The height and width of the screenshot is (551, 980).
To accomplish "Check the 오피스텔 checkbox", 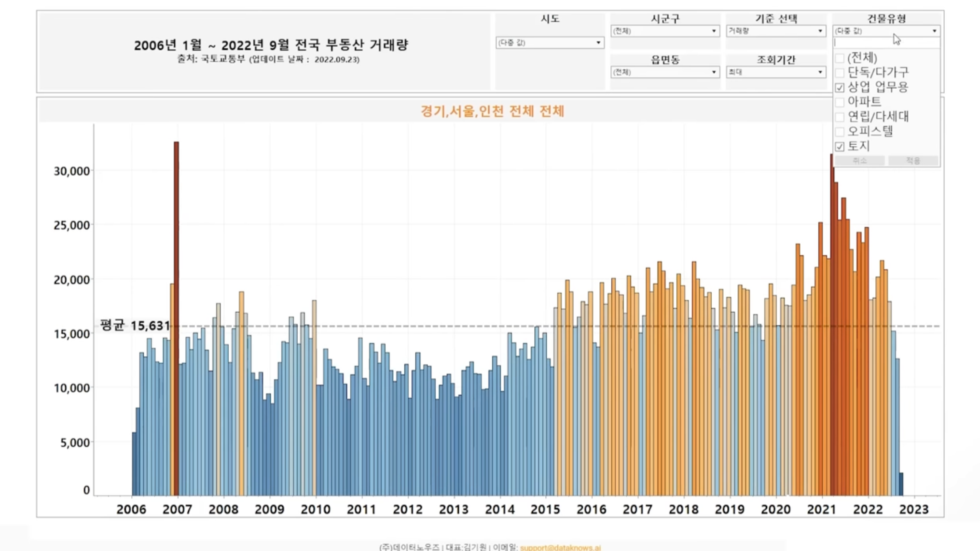I will pos(840,131).
